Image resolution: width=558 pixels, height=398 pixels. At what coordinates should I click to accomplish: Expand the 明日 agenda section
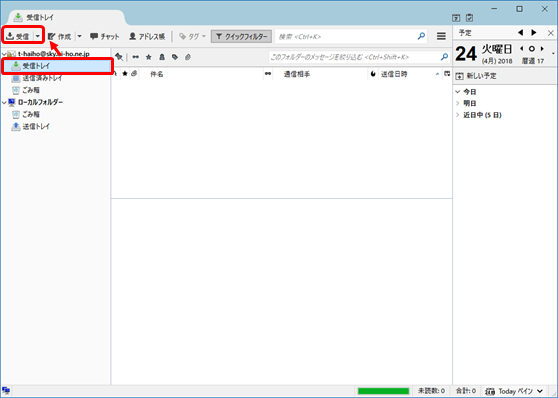[458, 103]
